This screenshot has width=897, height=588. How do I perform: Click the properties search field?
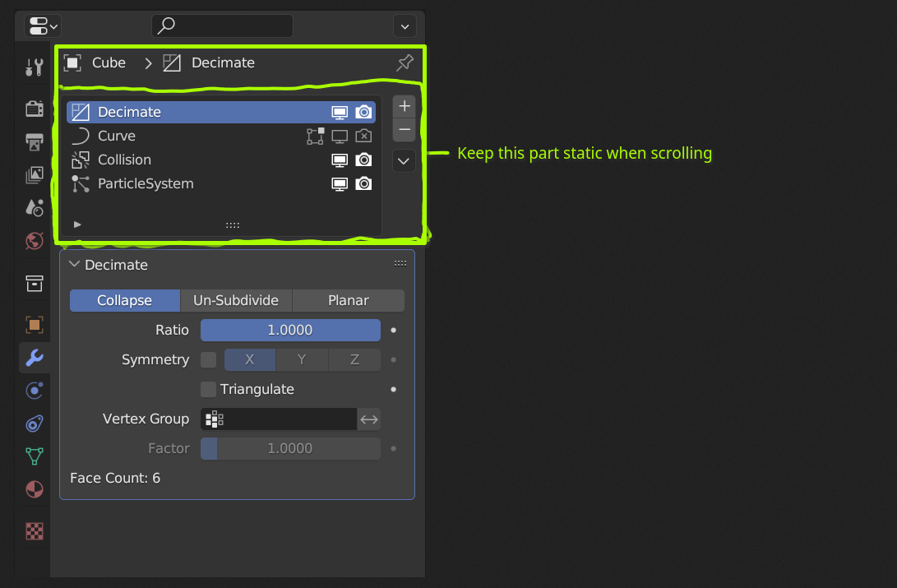222,25
